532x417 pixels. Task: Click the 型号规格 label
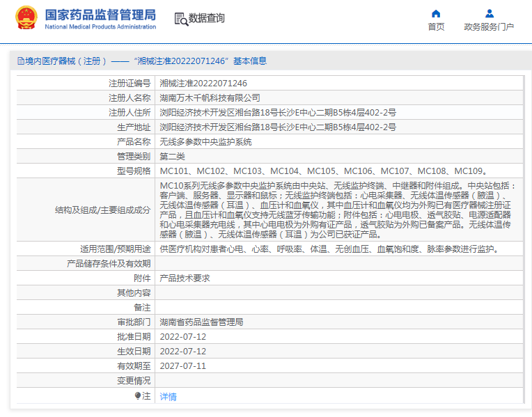(134, 171)
